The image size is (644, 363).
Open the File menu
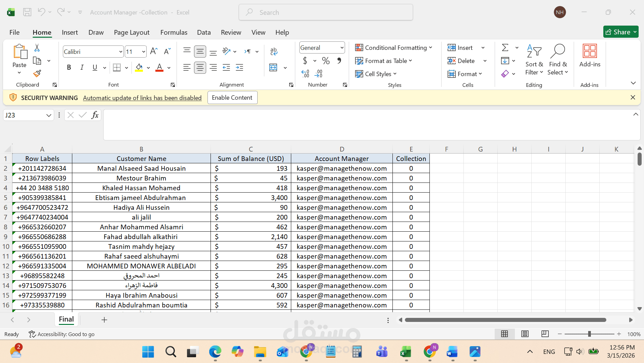pyautogui.click(x=14, y=32)
